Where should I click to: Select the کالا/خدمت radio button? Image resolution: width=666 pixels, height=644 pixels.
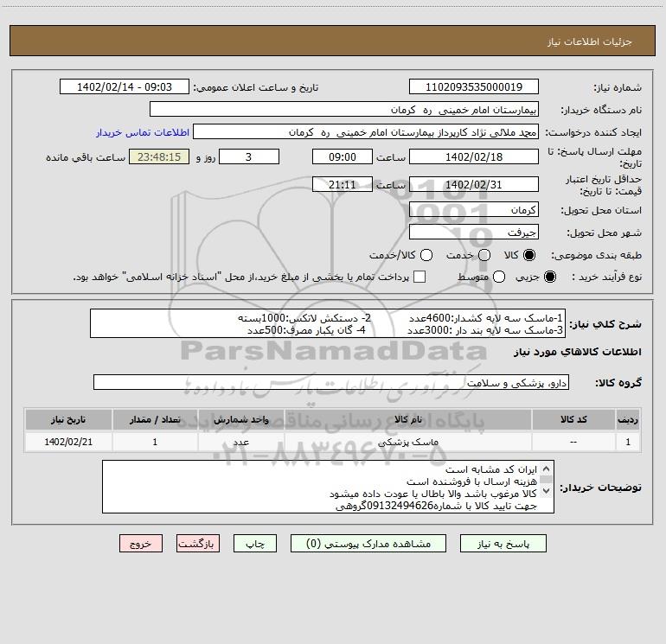426,255
